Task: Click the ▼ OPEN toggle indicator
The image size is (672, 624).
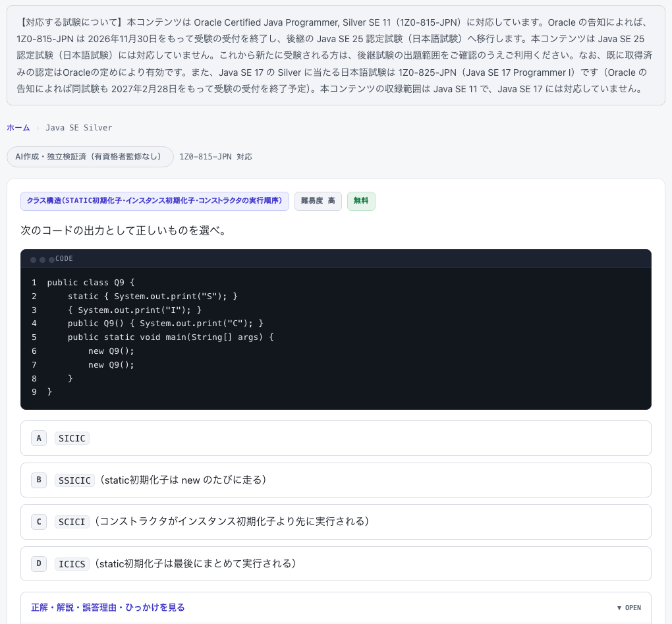Action: click(629, 608)
